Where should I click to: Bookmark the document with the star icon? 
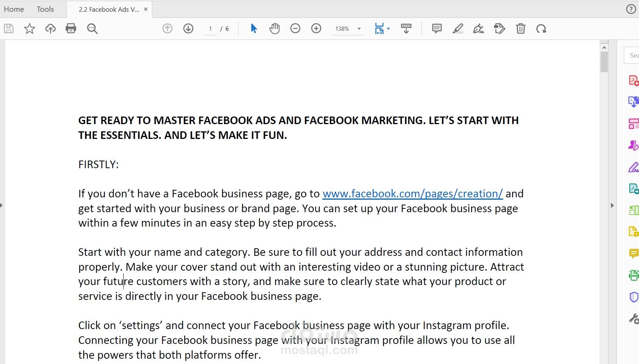point(30,28)
